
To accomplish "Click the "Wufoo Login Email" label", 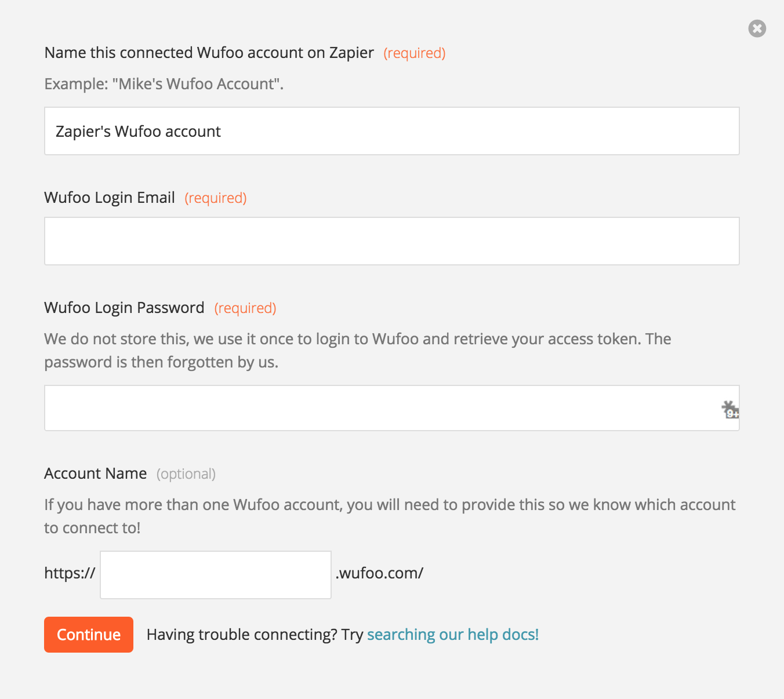I will [110, 198].
